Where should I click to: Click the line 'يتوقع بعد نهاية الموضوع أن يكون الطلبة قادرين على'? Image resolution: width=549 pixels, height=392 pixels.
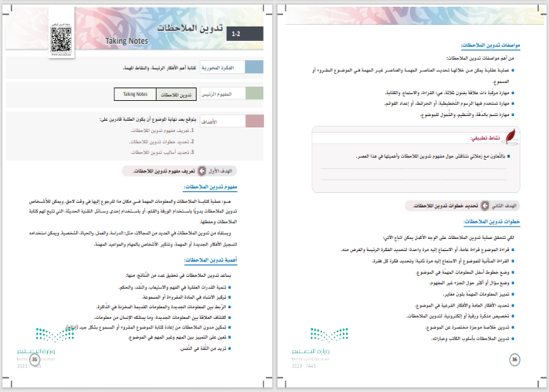[x=147, y=119]
